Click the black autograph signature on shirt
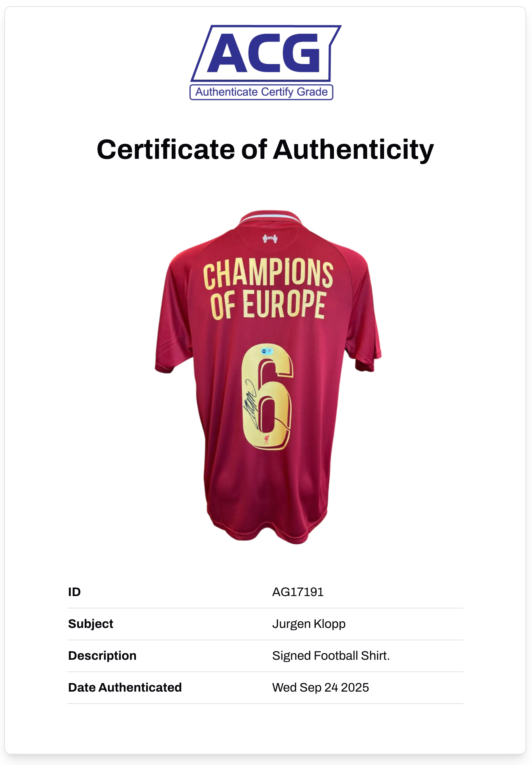The height and width of the screenshot is (765, 532). (250, 404)
